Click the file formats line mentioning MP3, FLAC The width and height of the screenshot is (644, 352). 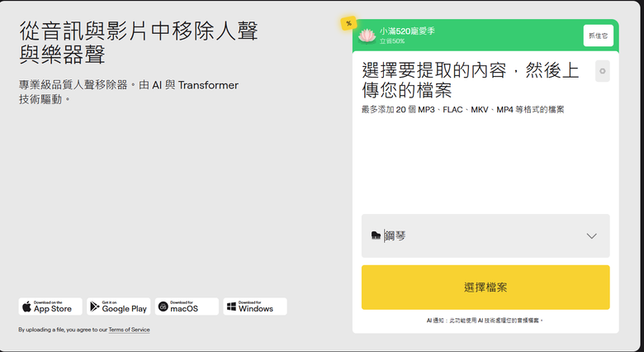click(x=463, y=110)
